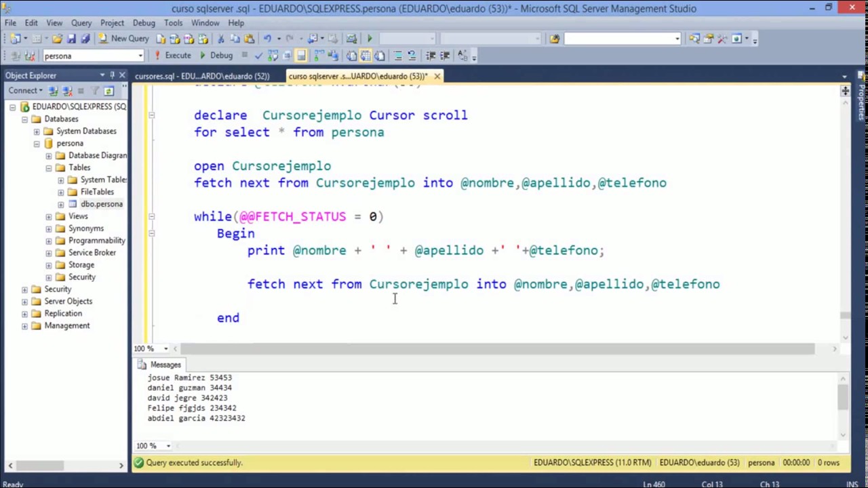The width and height of the screenshot is (868, 488).
Task: Click the Messages pane vertical scrollbar
Action: [843, 397]
